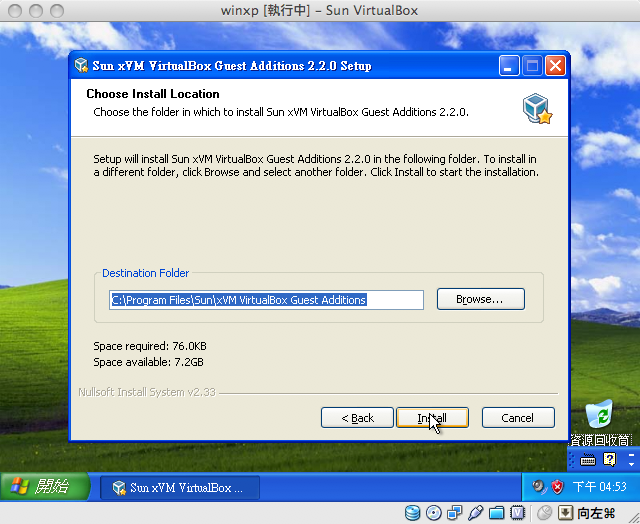Click the mouse integration status icon
This screenshot has width=640, height=524.
[x=544, y=513]
